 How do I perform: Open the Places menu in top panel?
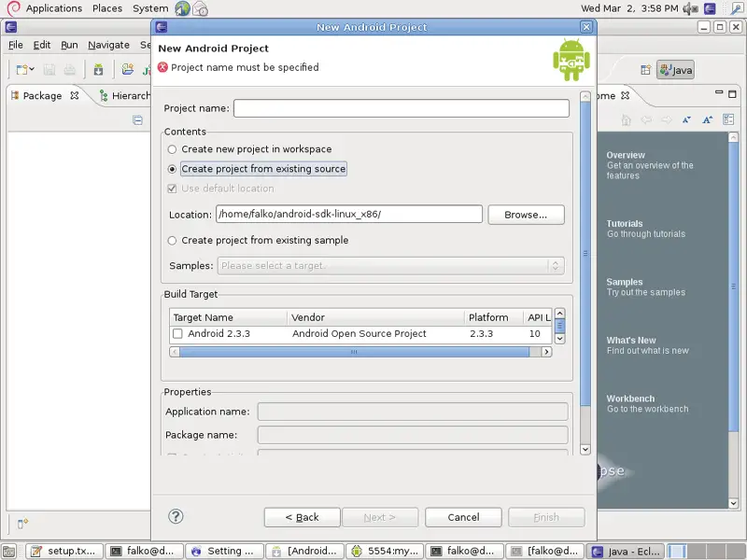point(107,8)
